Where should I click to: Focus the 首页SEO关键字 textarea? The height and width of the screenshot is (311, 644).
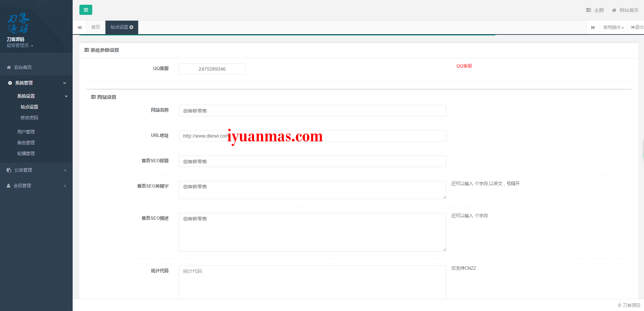(312, 190)
